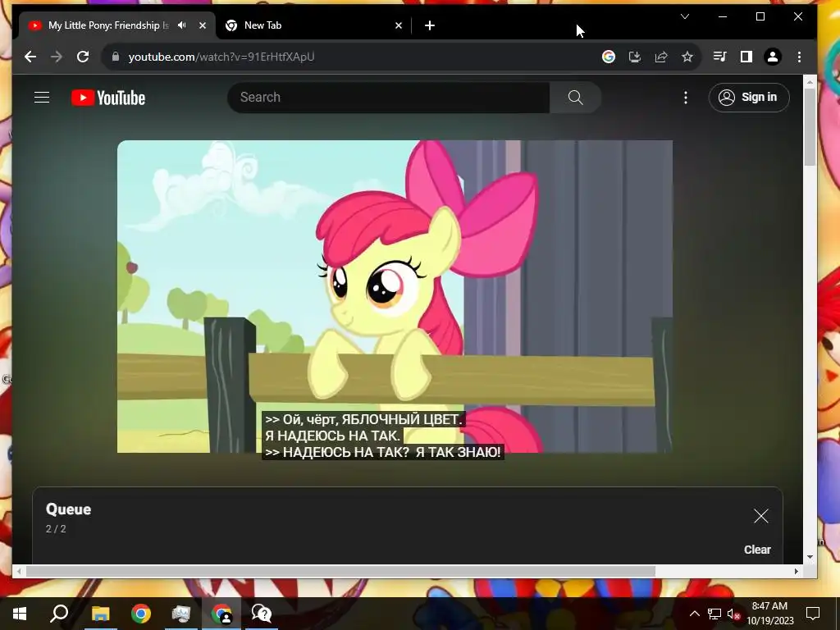Viewport: 840px width, 630px height.
Task: Show hidden system tray icons
Action: (694, 614)
